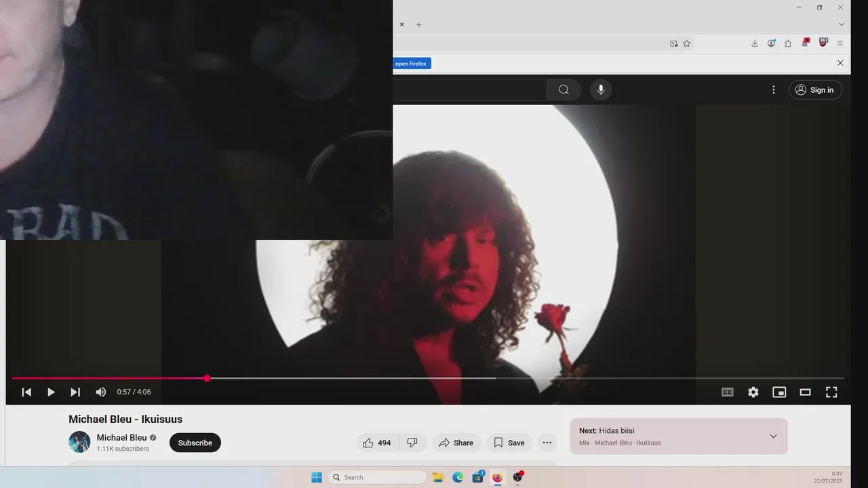Open taskbar clock showing 21/07/2025
Image resolution: width=868 pixels, height=488 pixels.
[x=828, y=477]
